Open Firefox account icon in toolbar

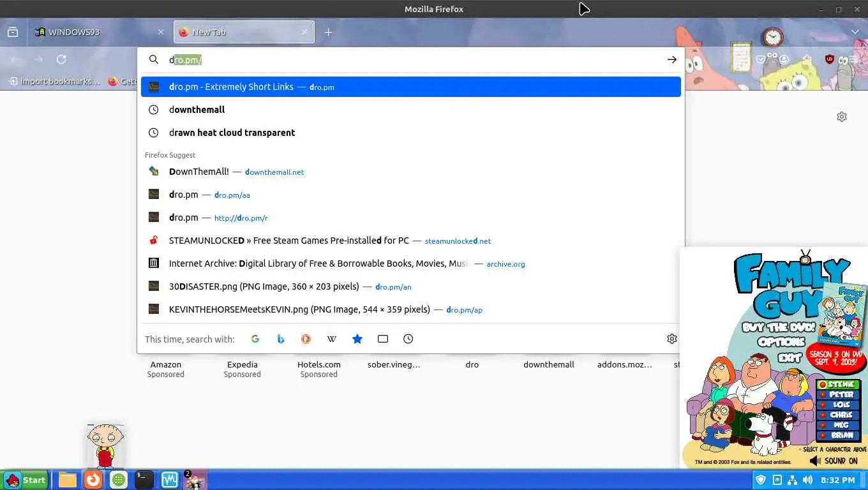[784, 59]
